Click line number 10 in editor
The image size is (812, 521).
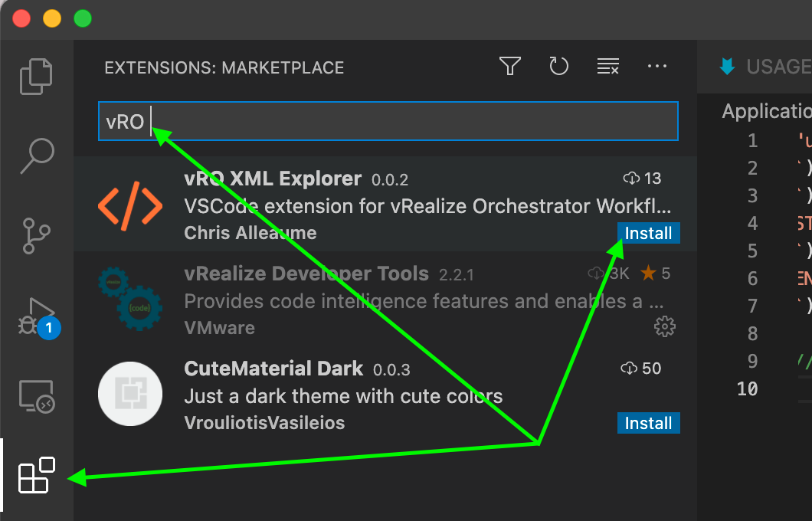[x=747, y=388]
